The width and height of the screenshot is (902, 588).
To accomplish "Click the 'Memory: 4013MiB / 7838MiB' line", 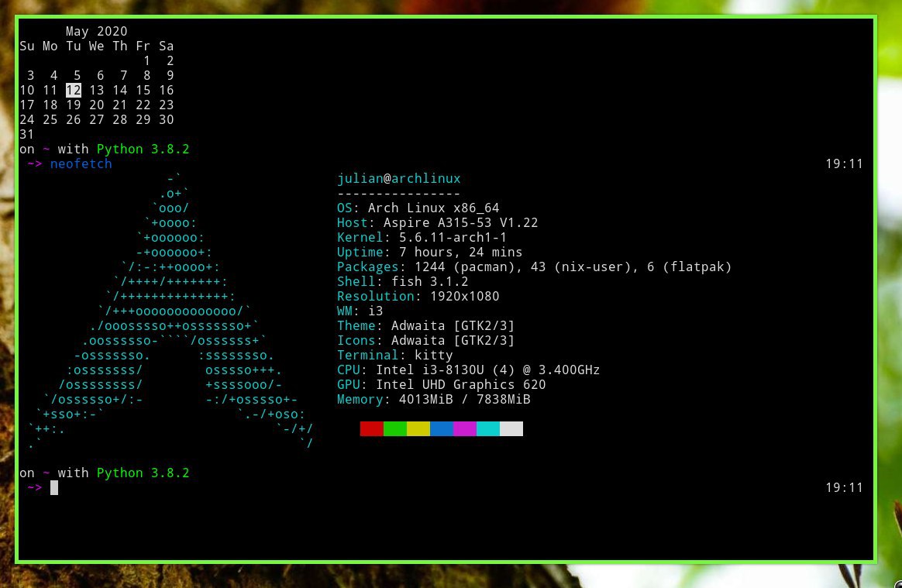I will 434,399.
